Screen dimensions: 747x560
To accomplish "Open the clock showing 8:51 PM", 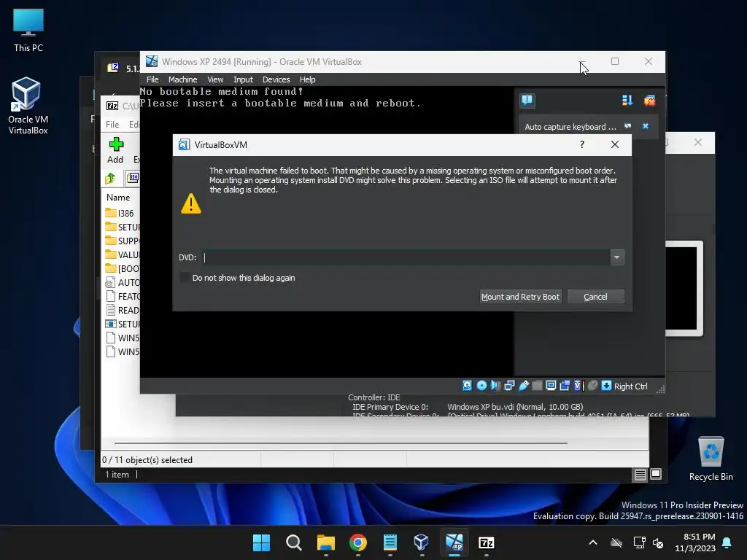I will click(695, 542).
